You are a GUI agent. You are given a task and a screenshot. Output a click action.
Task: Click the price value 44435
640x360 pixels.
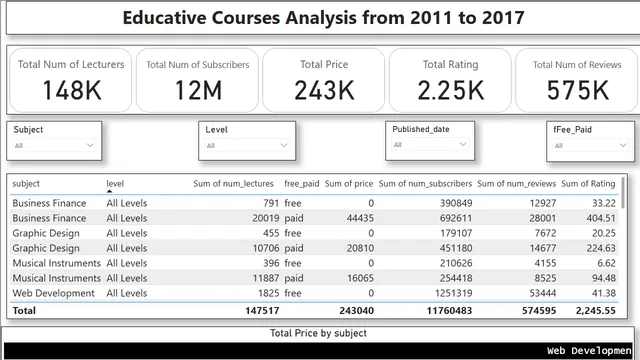coord(360,218)
